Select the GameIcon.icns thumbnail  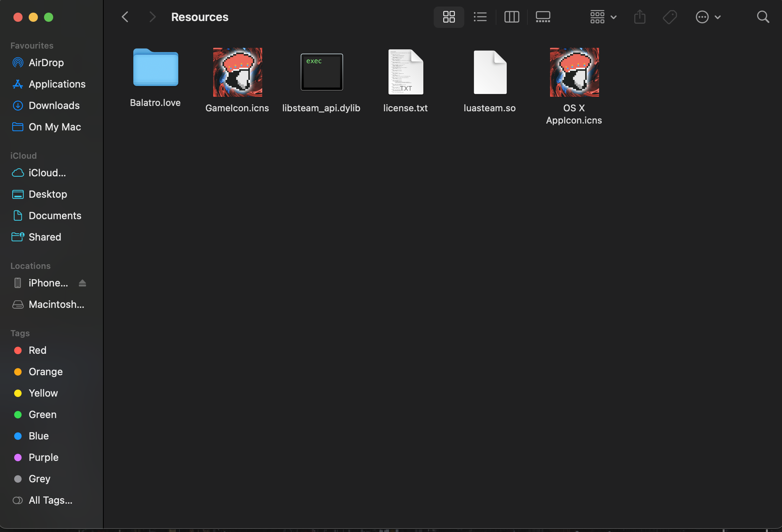[237, 73]
